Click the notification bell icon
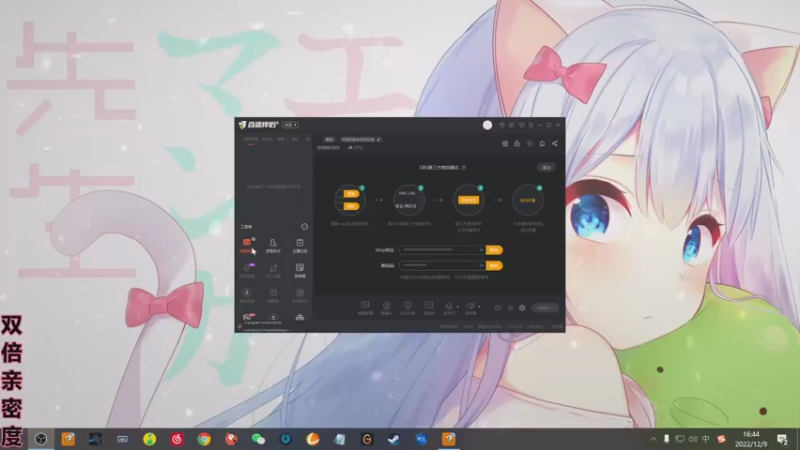 [x=542, y=144]
